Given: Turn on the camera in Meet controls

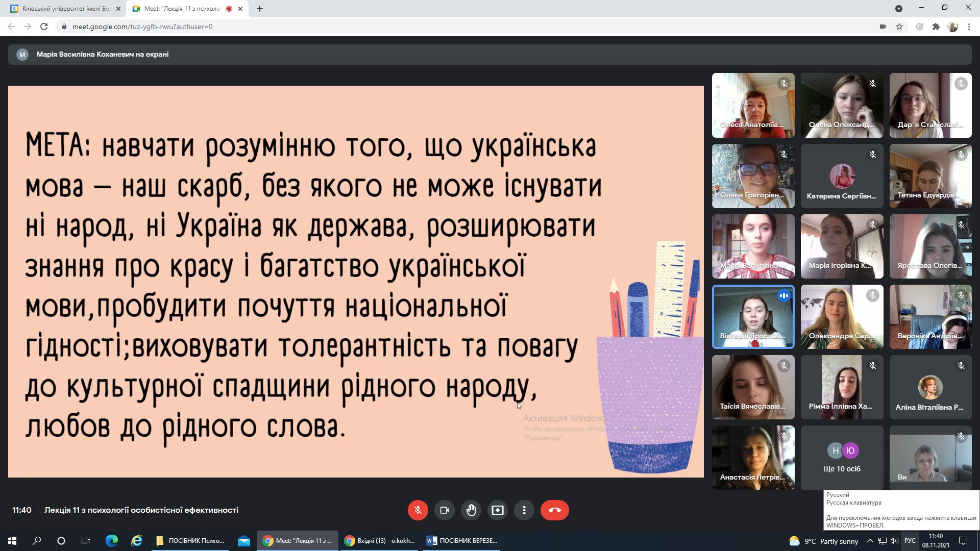Looking at the screenshot, I should [x=445, y=510].
